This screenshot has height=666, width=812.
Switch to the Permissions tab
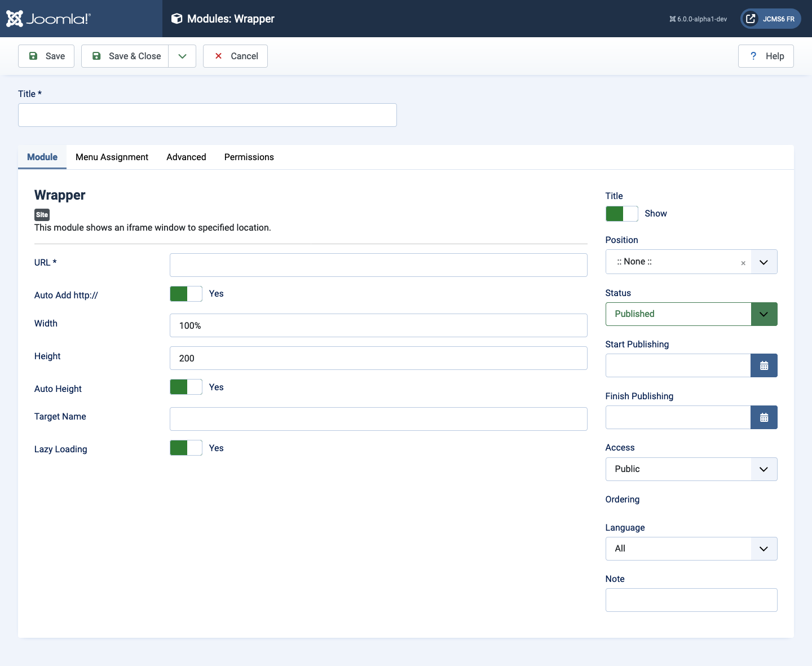[249, 157]
